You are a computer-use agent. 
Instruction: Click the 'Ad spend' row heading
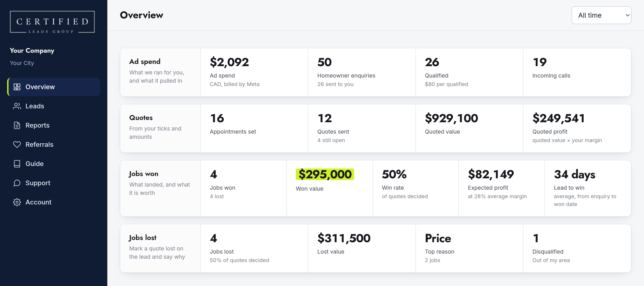145,61
